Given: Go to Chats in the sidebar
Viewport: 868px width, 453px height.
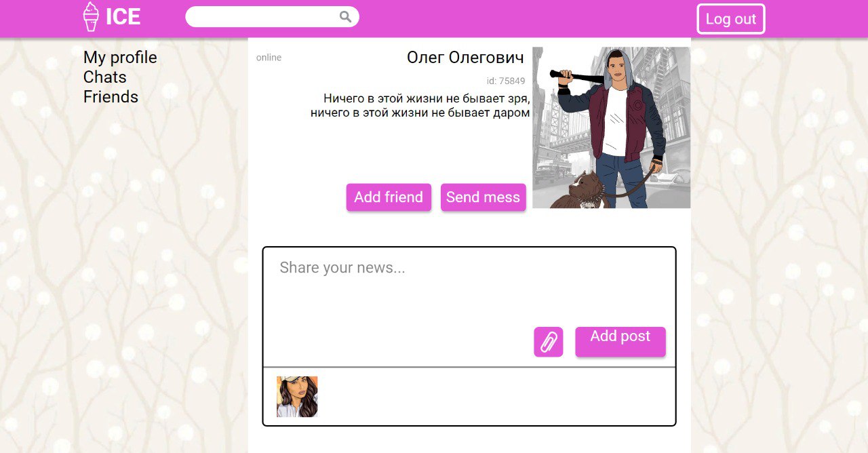Looking at the screenshot, I should pos(105,77).
